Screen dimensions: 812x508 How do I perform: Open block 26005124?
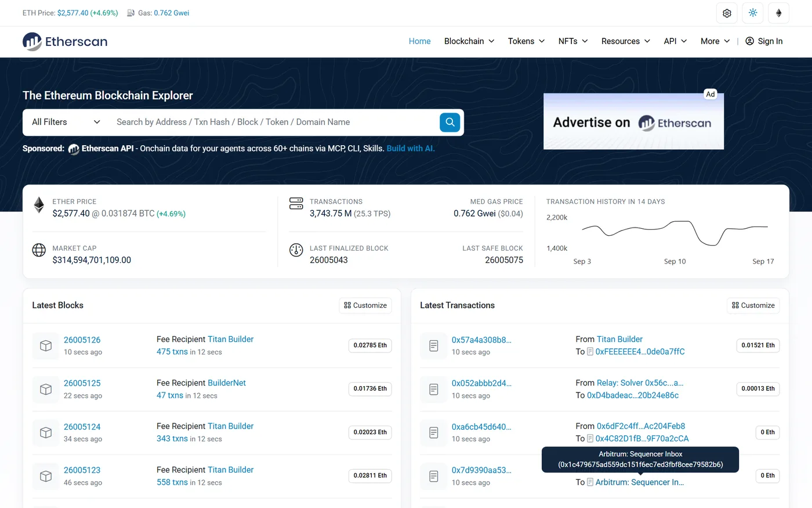pyautogui.click(x=82, y=427)
